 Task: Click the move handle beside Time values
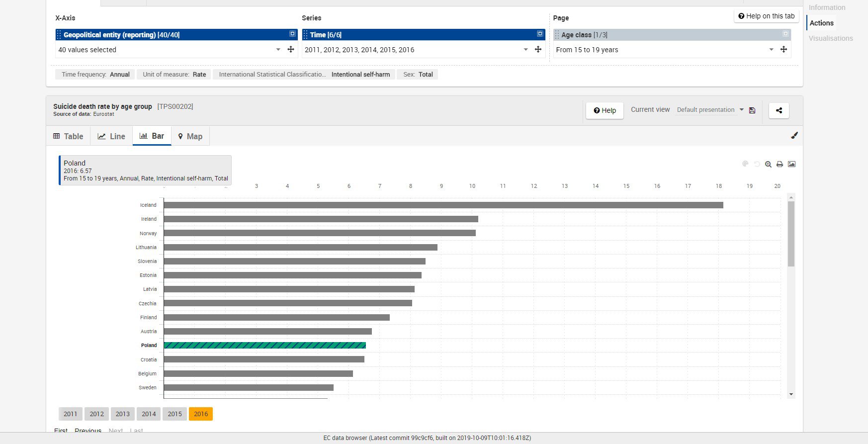click(538, 49)
